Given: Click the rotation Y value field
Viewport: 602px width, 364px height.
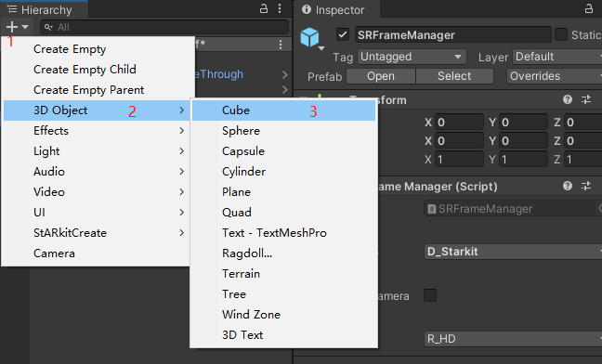Looking at the screenshot, I should 524,141.
